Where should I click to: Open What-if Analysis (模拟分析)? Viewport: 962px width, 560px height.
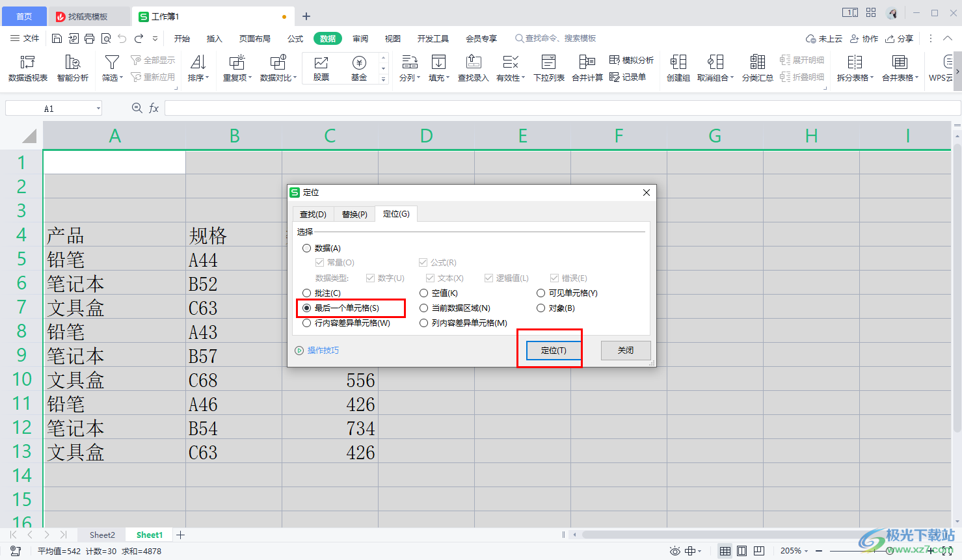(632, 60)
